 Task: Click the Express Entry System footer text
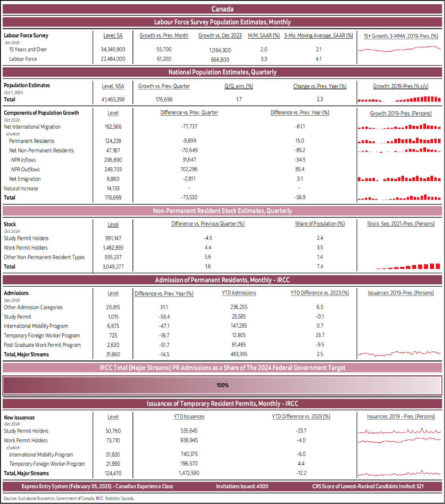point(97,486)
